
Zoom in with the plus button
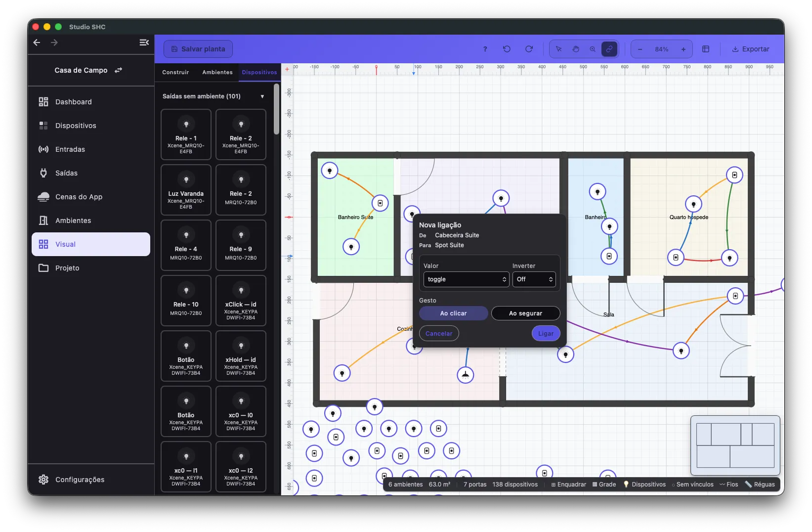684,49
